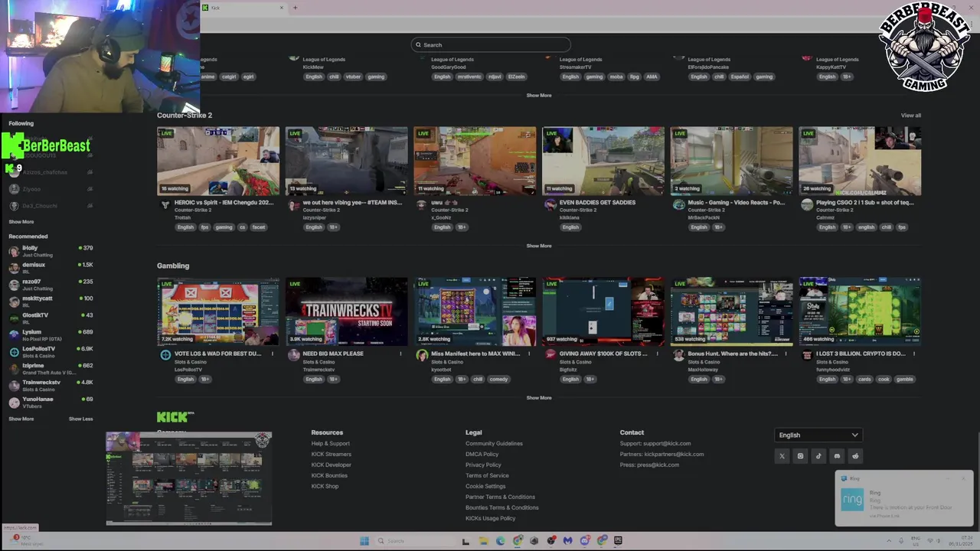Select the comedy tag under Miss Manifest stream

tap(498, 379)
